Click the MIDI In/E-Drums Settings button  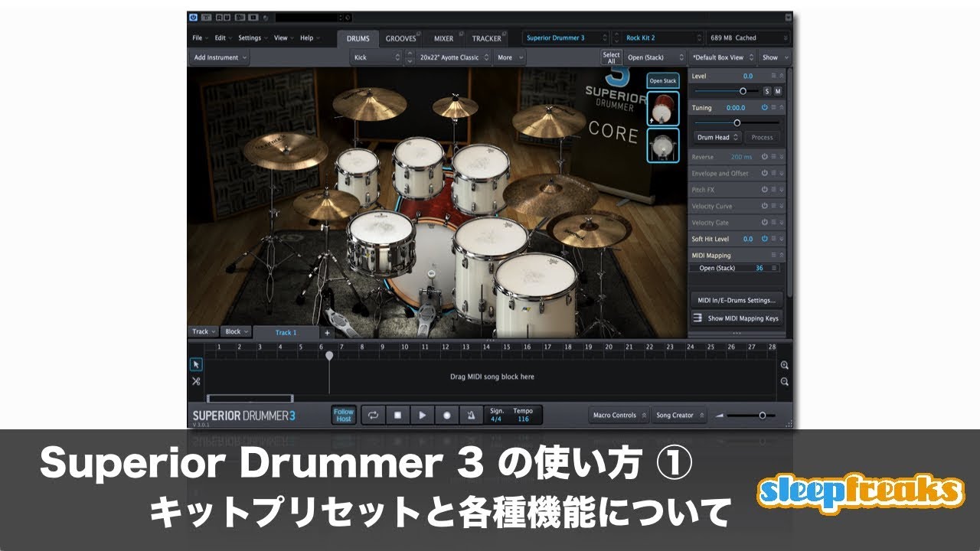click(737, 298)
